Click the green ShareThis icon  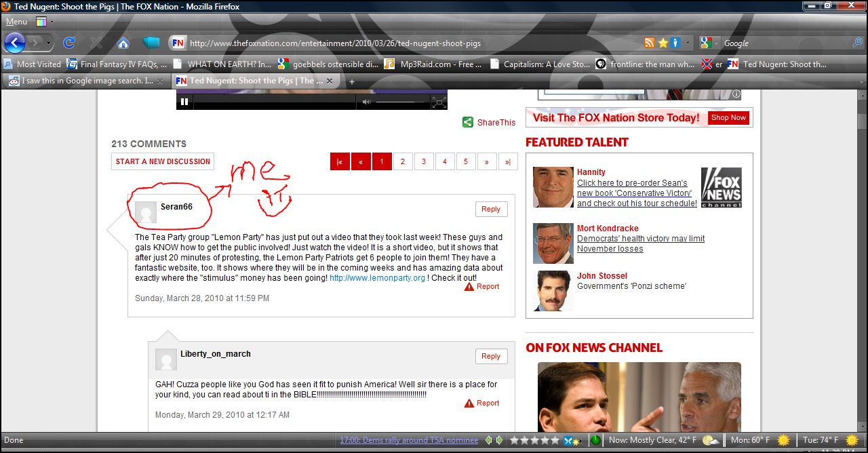[467, 122]
